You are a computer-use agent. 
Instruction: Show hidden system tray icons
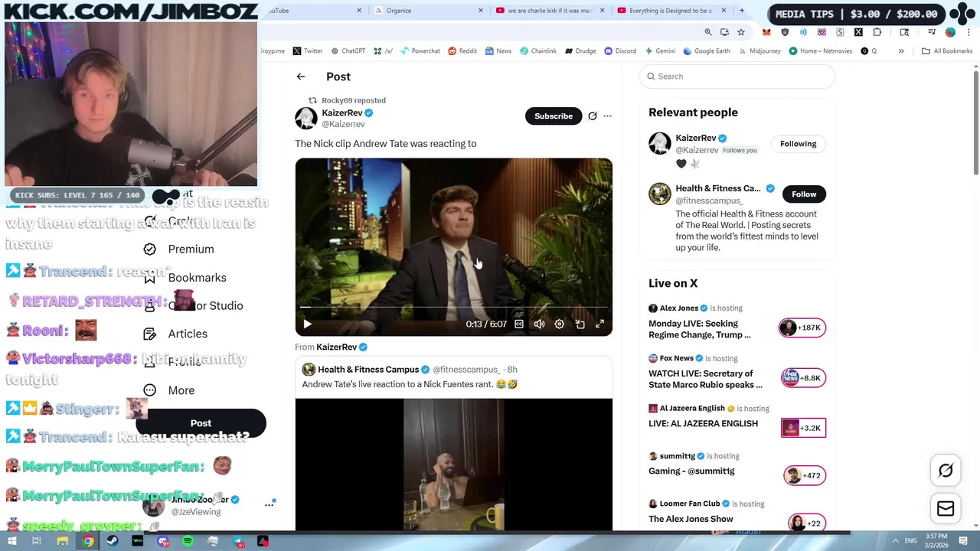(x=895, y=541)
